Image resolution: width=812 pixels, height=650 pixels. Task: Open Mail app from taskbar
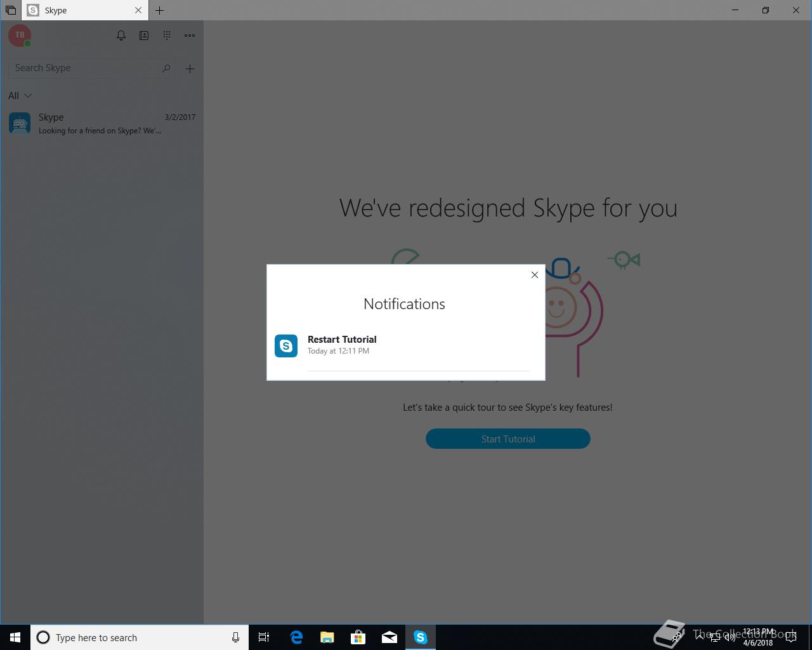point(390,637)
